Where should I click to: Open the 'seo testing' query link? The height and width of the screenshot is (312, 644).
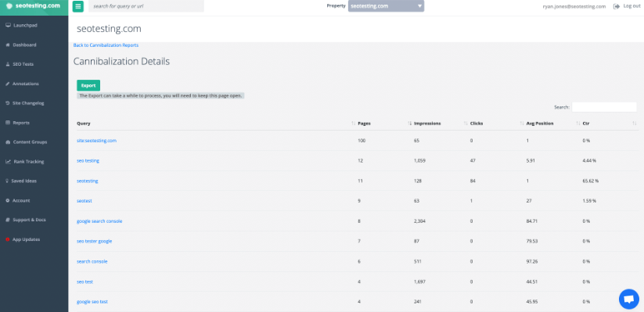[x=88, y=160]
